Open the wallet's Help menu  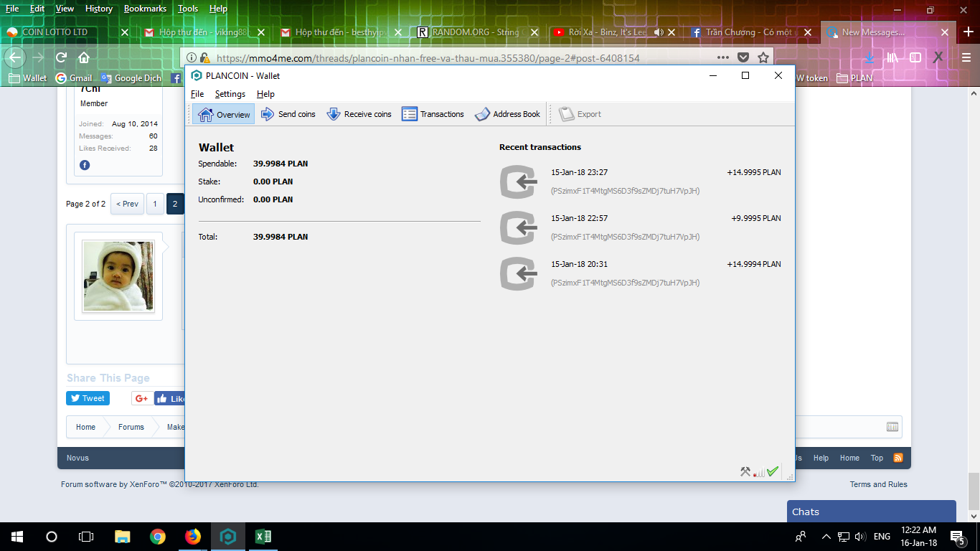265,94
